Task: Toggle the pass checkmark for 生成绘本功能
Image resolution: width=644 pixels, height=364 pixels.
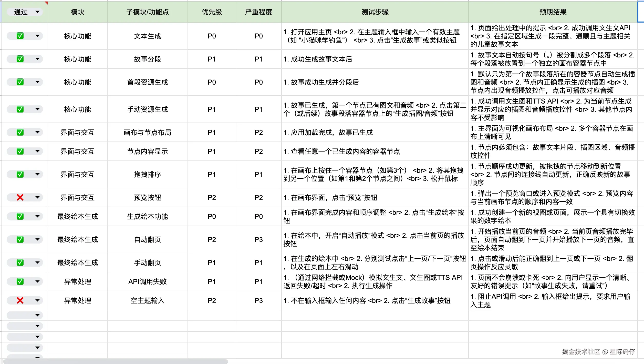Action: point(20,216)
